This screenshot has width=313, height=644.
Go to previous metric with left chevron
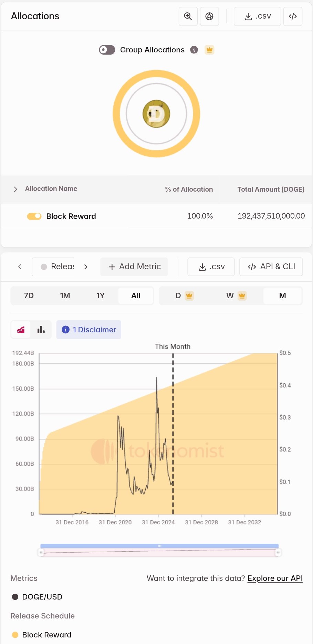tap(20, 266)
